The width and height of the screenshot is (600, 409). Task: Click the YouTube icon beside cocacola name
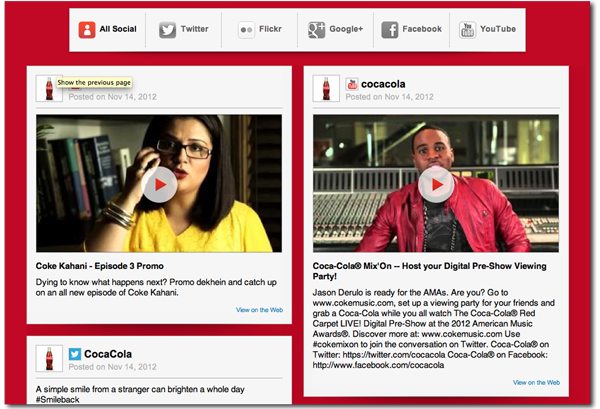pyautogui.click(x=352, y=84)
